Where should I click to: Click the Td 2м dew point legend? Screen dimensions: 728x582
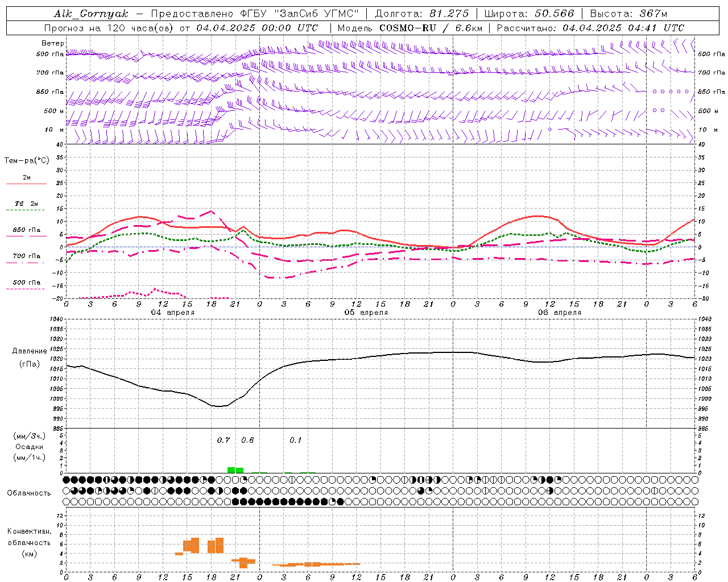coord(26,206)
